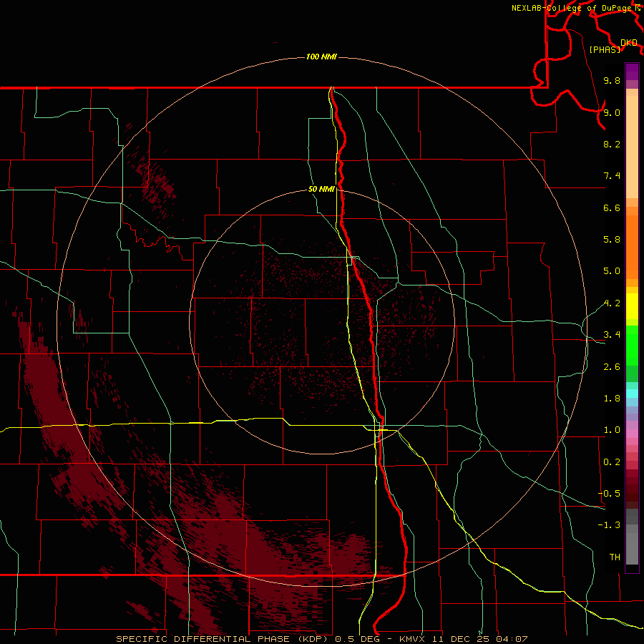Click the 11 DEC 25 date text

click(x=460, y=639)
